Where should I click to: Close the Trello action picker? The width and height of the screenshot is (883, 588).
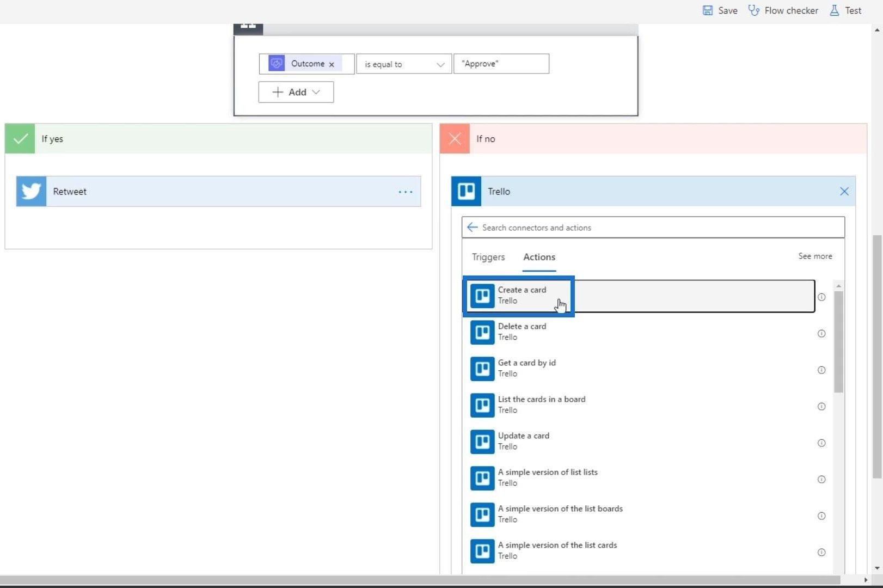point(844,191)
